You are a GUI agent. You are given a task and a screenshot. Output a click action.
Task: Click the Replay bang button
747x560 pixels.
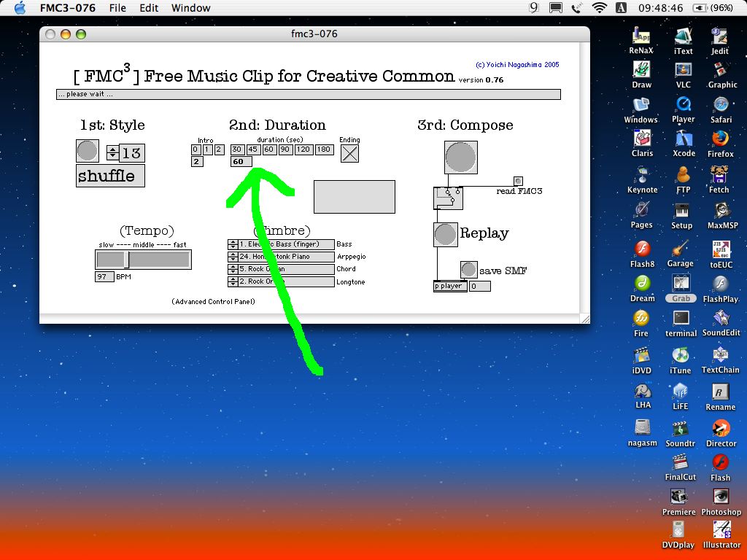click(446, 234)
